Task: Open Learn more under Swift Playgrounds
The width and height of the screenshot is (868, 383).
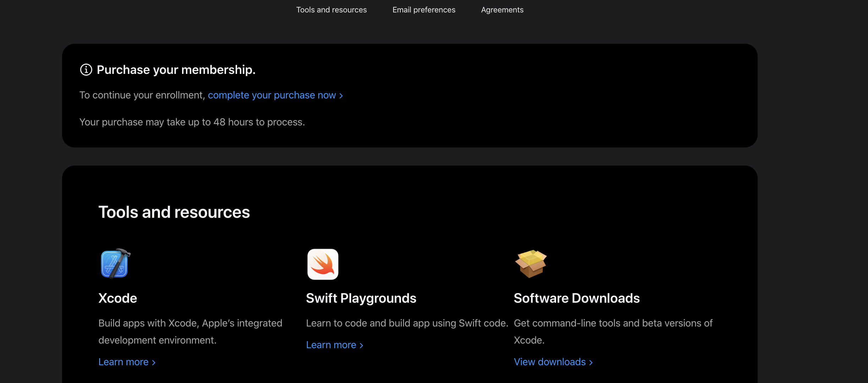Action: point(331,345)
